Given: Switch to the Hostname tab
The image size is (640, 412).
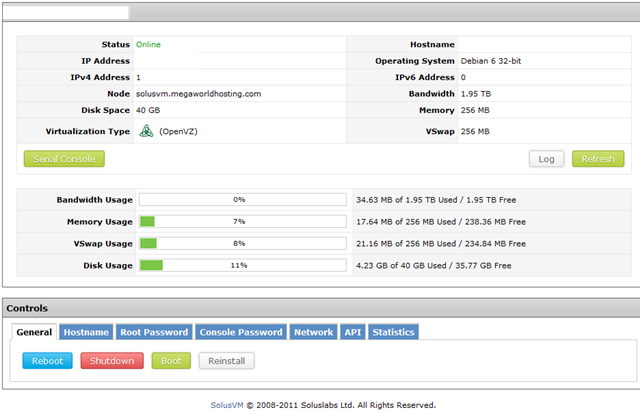Looking at the screenshot, I should coord(86,332).
